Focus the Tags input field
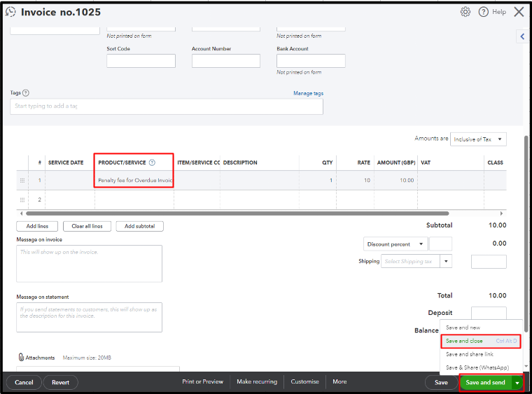Screen dimensions: 532x394 click(x=167, y=106)
